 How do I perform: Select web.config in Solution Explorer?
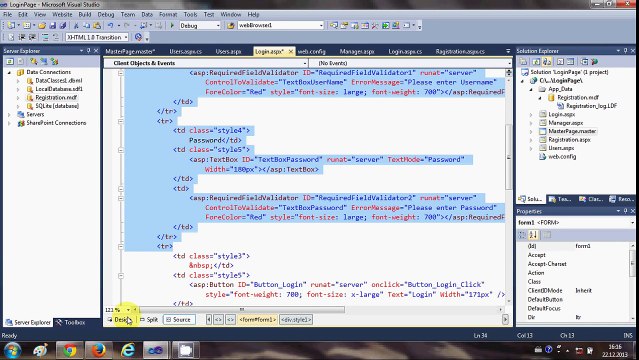(562, 157)
